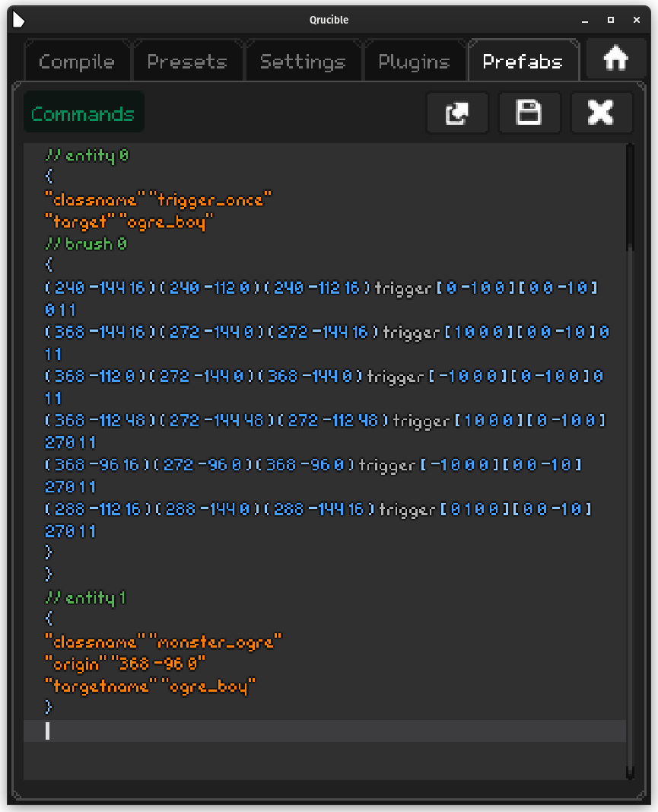Click the "targetname" "ogre_boy" line

click(150, 686)
